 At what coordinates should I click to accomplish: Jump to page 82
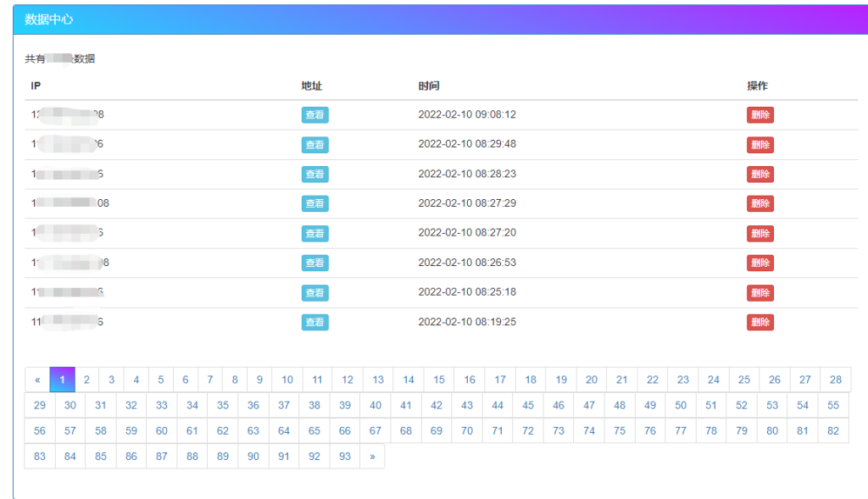(833, 431)
